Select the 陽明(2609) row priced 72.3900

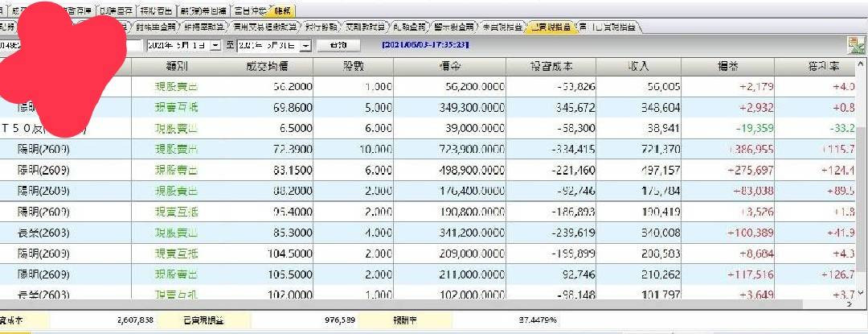(x=428, y=150)
